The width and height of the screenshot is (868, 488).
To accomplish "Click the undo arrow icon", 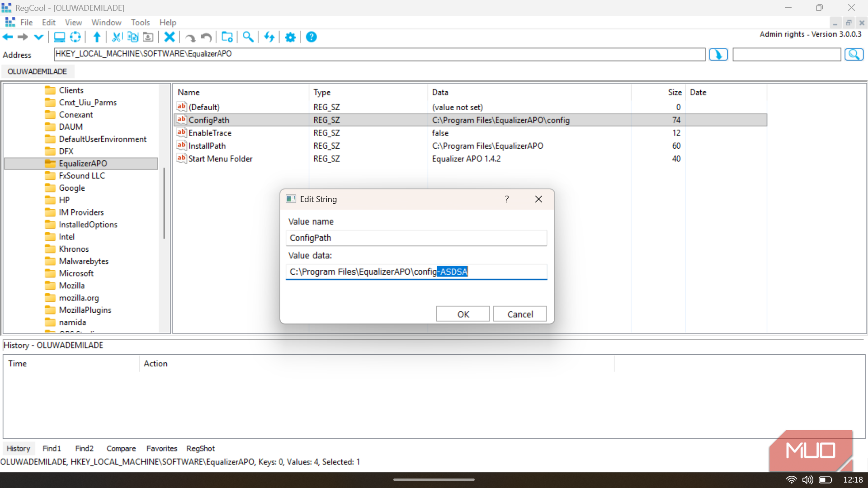I will [206, 38].
